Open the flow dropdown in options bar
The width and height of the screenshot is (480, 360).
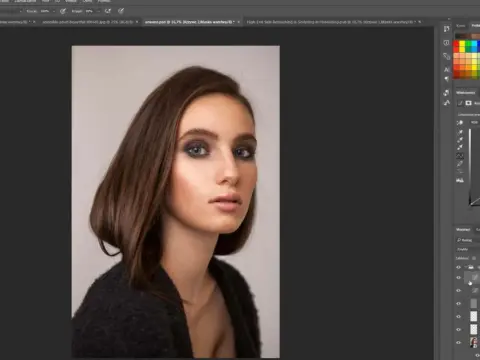(x=98, y=11)
